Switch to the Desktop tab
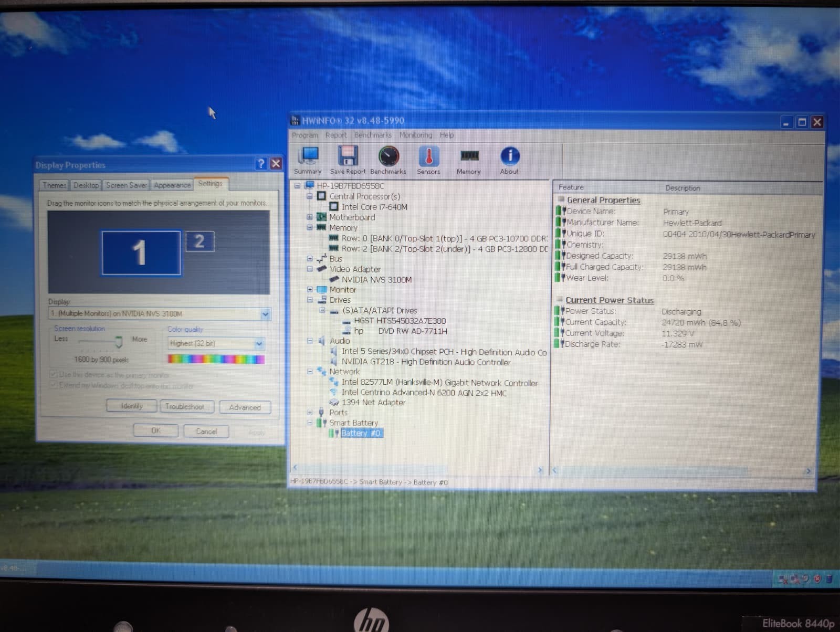The height and width of the screenshot is (632, 840). tap(86, 185)
